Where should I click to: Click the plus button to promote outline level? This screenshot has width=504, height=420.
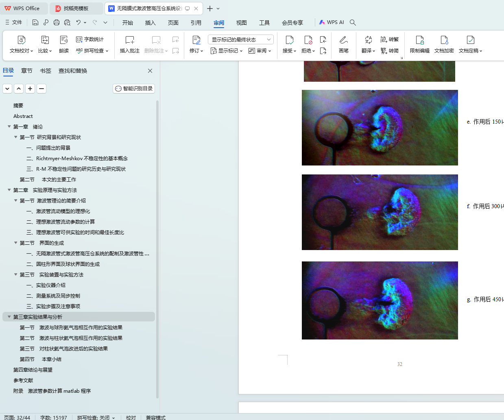coord(30,89)
